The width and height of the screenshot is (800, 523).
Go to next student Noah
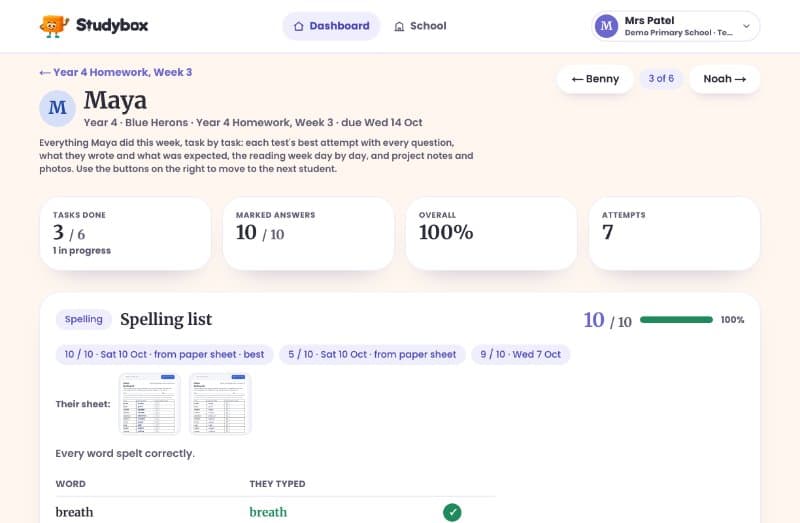tap(724, 79)
